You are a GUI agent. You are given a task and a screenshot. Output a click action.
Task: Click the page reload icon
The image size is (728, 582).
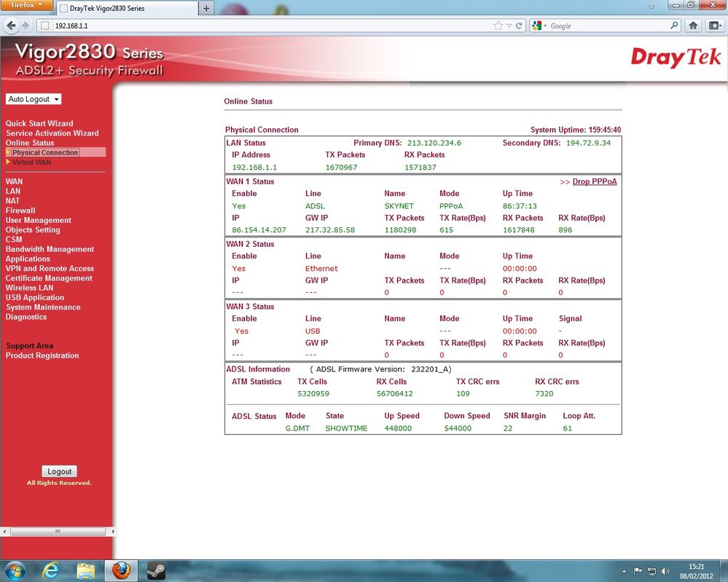518,25
